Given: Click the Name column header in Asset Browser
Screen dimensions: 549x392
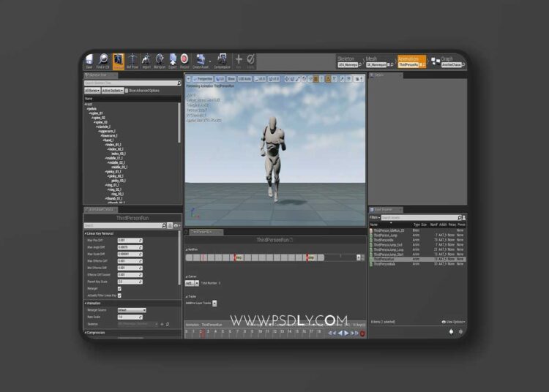Looking at the screenshot, I should pyautogui.click(x=374, y=225).
